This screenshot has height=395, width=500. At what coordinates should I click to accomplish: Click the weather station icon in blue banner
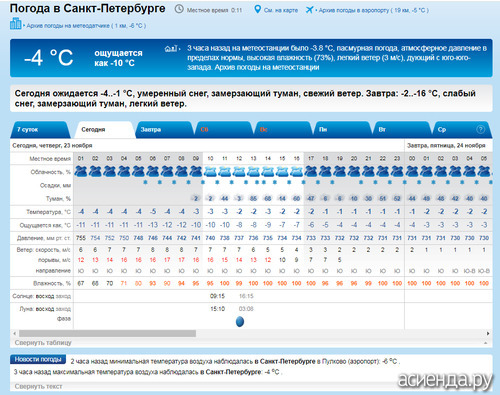pos(171,49)
